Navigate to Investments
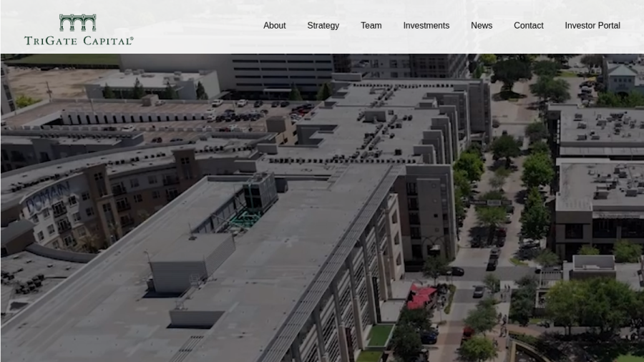 [426, 26]
